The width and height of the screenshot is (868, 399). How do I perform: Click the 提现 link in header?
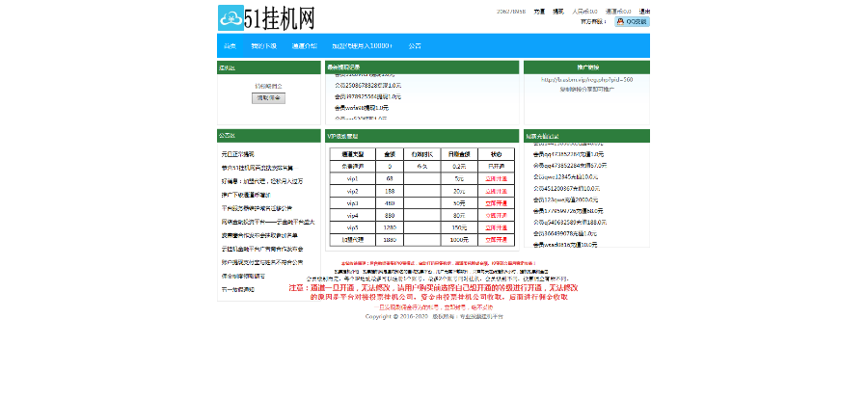[558, 11]
